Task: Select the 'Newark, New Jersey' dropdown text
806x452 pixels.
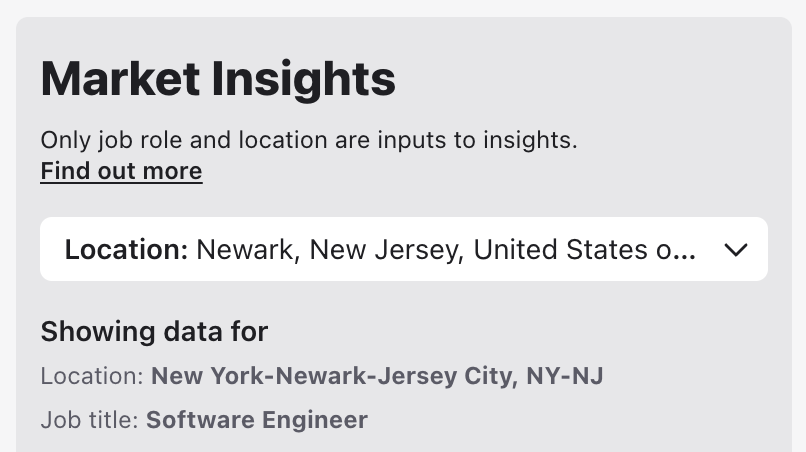Action: 330,250
